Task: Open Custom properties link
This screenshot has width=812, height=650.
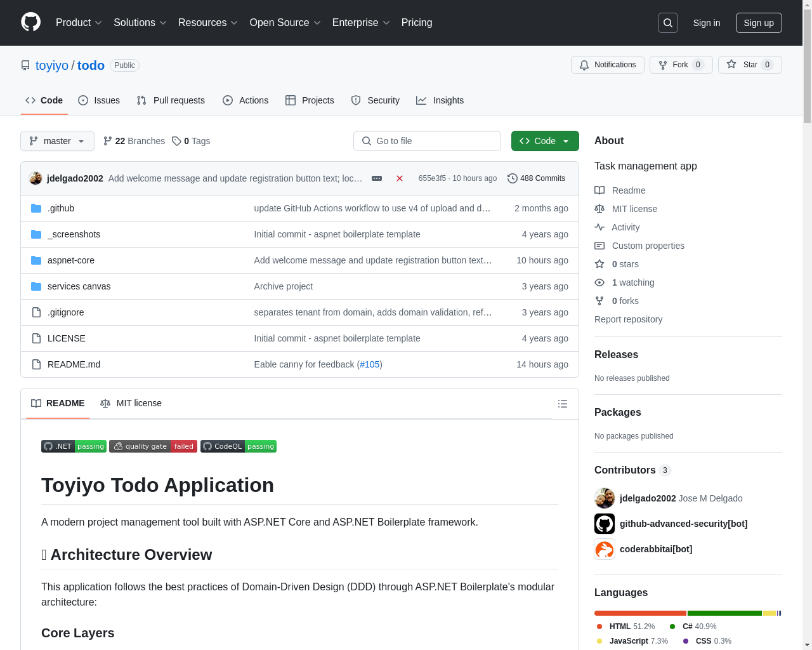Action: [639, 246]
